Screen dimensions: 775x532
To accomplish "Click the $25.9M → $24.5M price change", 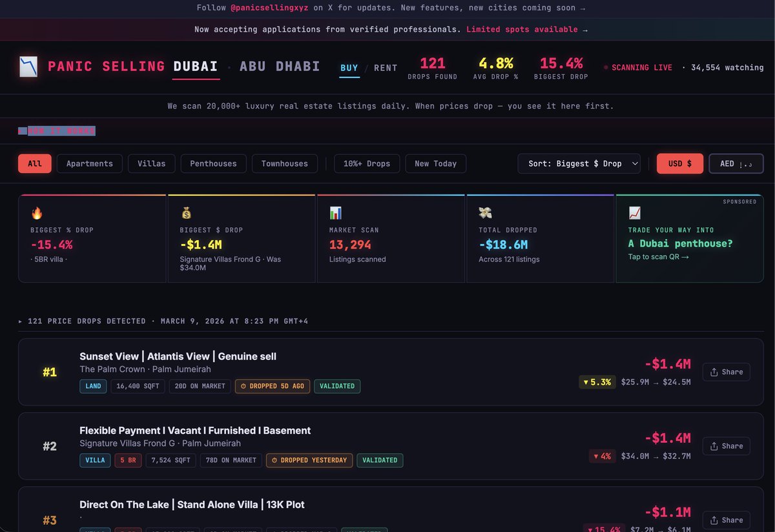I will pos(656,382).
